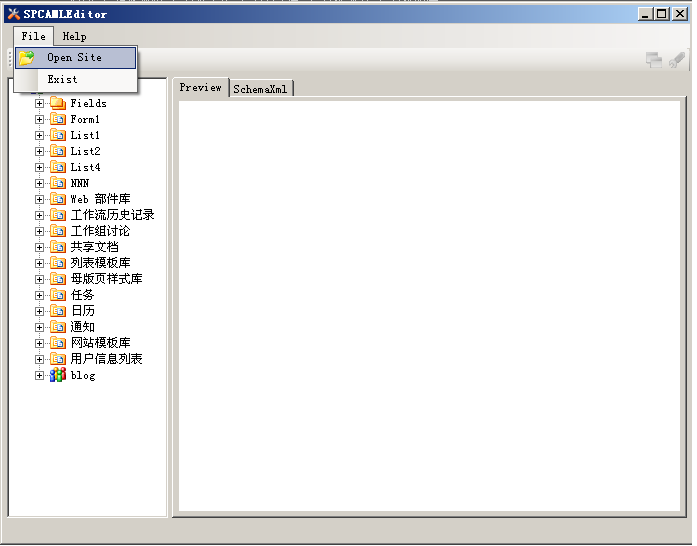Expand the Web 部件库 node

(39, 199)
